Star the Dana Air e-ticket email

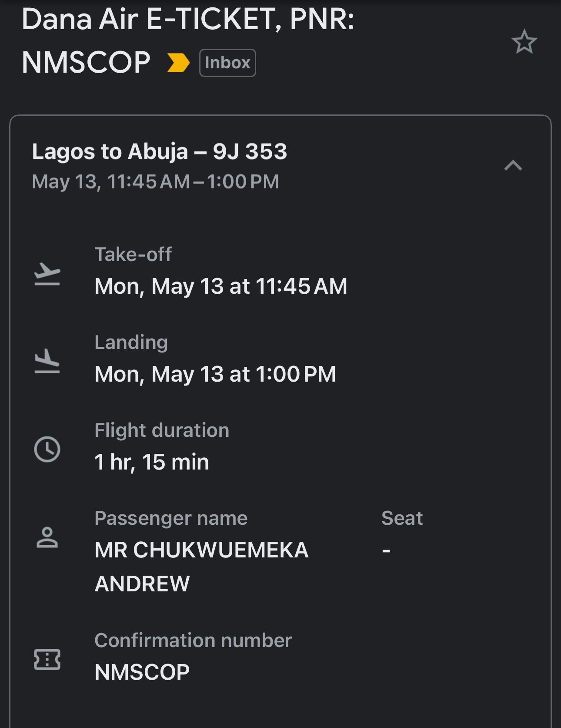coord(524,42)
